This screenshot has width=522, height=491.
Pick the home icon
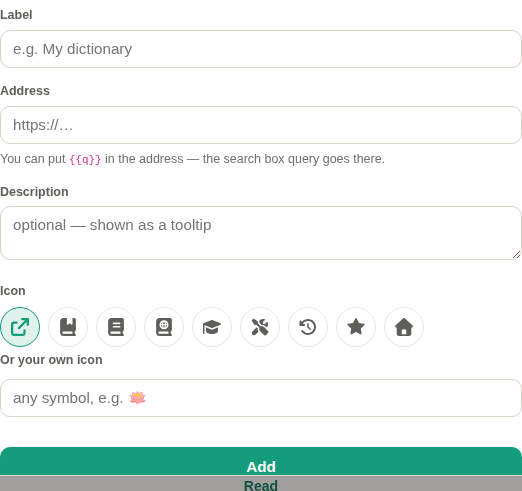pyautogui.click(x=404, y=327)
